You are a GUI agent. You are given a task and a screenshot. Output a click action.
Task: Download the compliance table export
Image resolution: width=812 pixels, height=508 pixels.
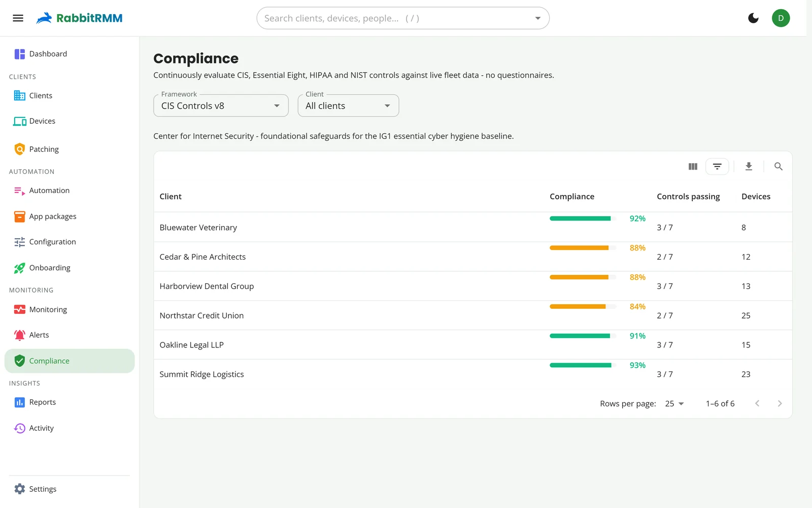click(749, 167)
